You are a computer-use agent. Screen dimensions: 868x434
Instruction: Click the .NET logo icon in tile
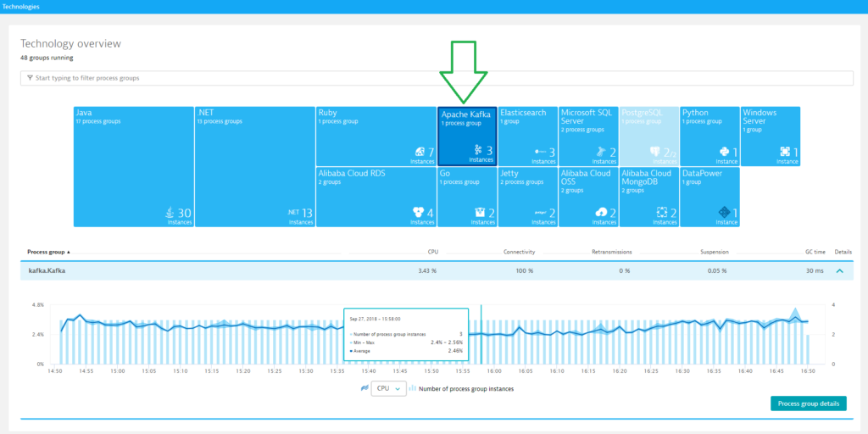(293, 212)
